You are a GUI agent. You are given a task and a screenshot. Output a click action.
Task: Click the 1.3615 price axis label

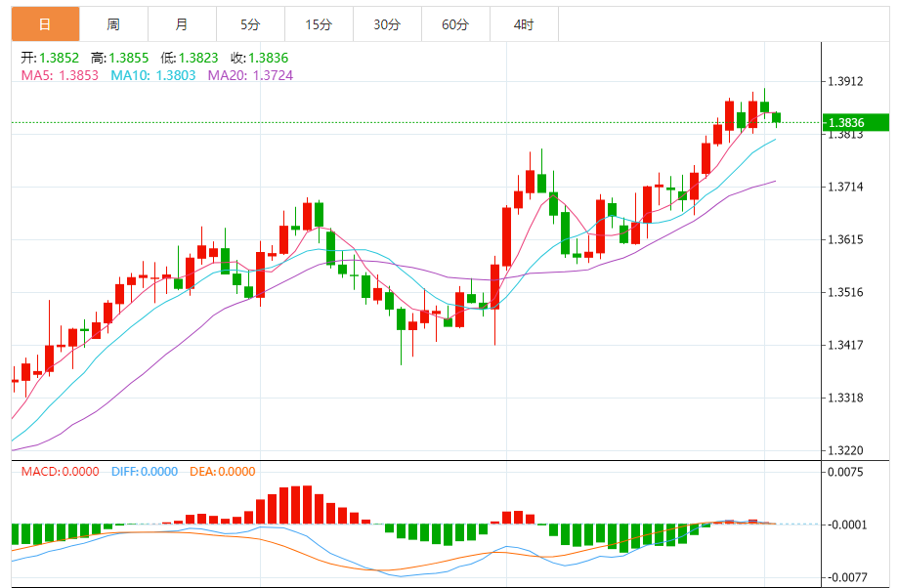tap(845, 239)
